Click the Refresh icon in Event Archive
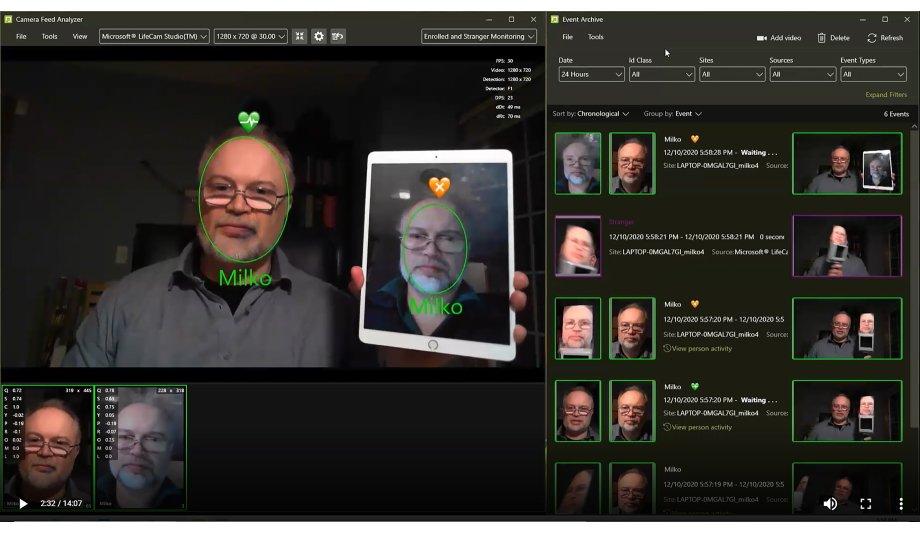This screenshot has width=920, height=533. click(872, 38)
